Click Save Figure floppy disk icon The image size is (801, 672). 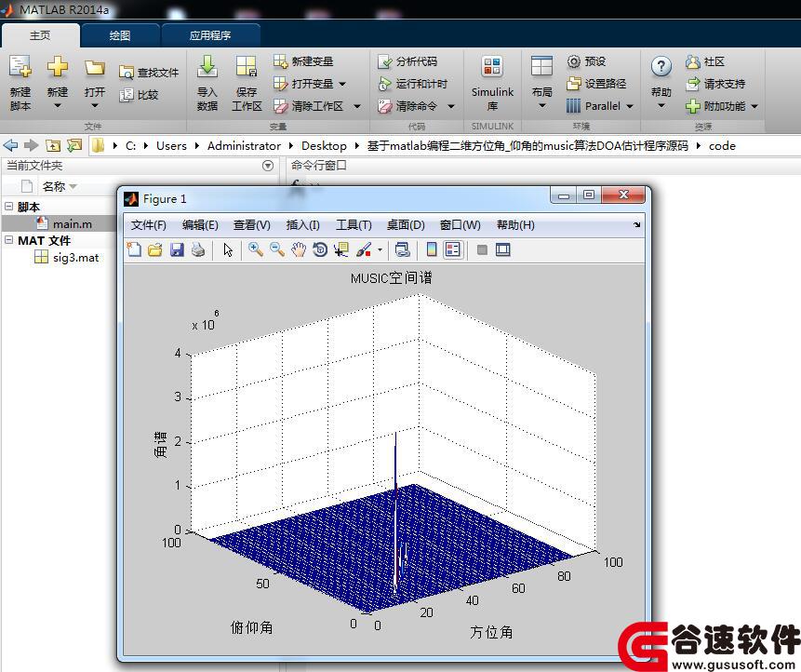pyautogui.click(x=177, y=249)
